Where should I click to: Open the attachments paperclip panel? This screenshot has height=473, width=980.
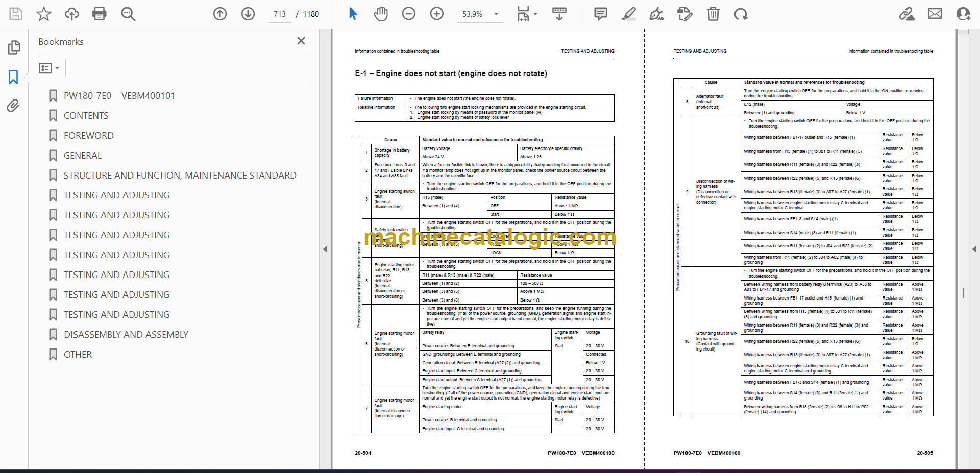[13, 106]
